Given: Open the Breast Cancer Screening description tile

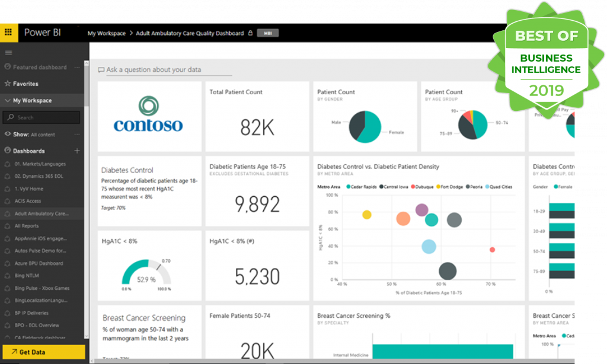Looking at the screenshot, I should [x=149, y=332].
